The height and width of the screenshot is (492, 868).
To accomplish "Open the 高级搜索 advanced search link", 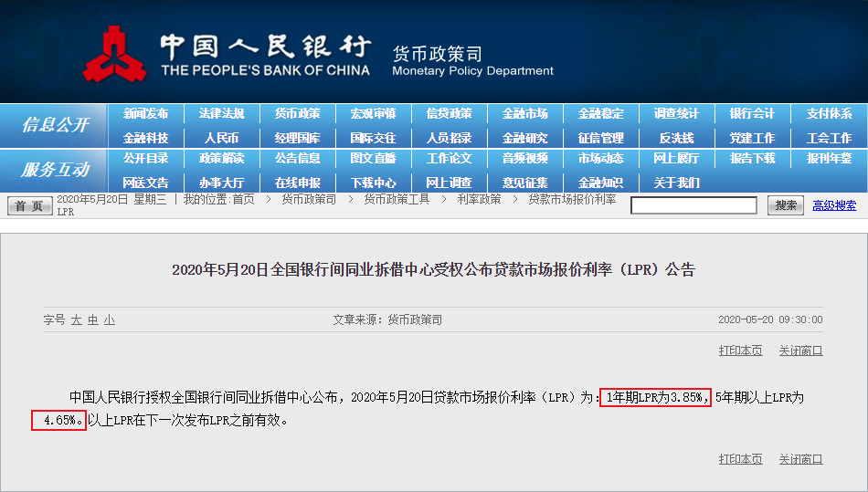I will [834, 205].
